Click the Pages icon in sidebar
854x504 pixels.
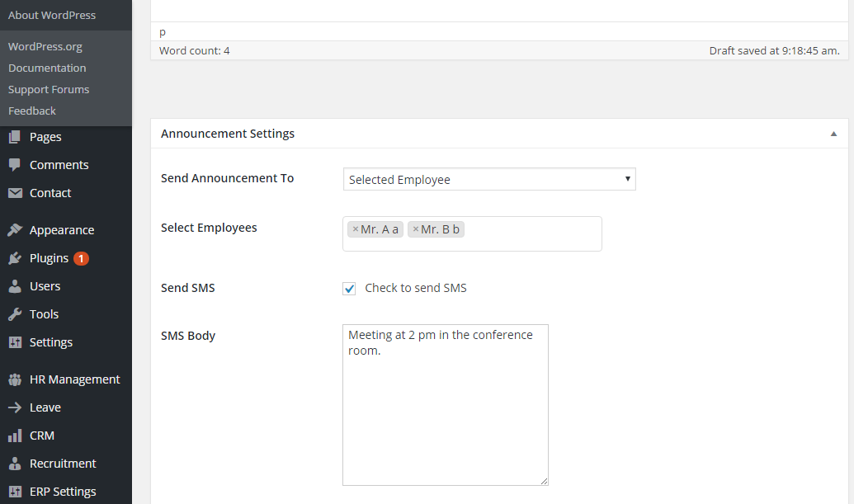pos(15,137)
